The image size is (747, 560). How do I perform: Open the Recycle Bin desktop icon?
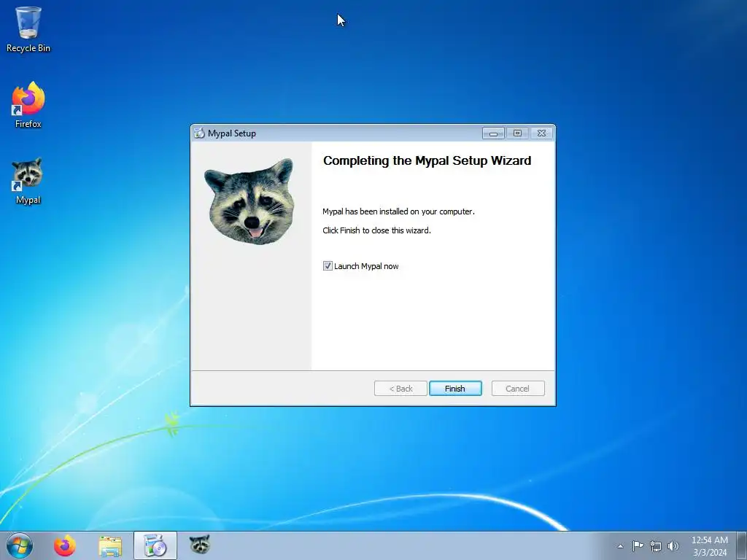click(x=28, y=29)
